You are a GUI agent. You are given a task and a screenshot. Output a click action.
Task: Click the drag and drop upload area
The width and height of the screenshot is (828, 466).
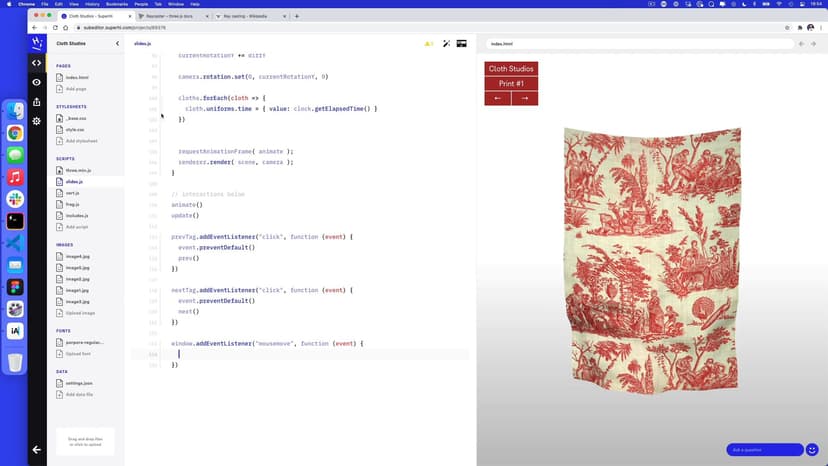click(85, 441)
